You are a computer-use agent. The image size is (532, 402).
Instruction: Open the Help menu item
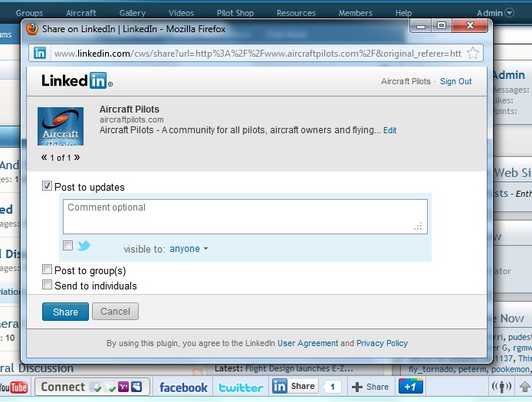[403, 13]
